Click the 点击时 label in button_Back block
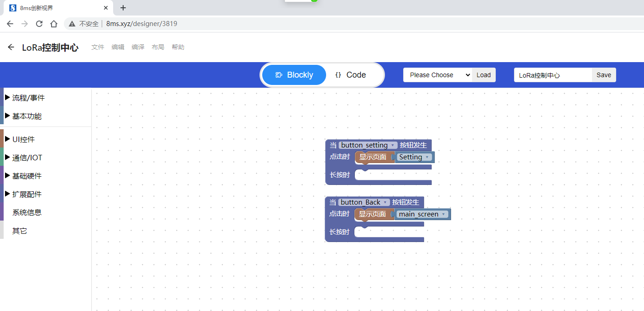644x311 pixels. [339, 214]
